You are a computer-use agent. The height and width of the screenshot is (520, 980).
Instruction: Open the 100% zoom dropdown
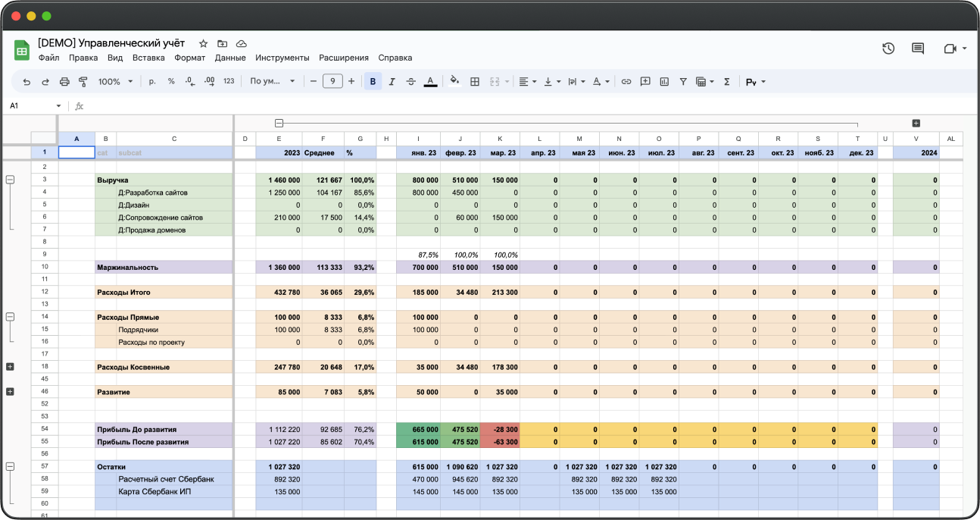115,82
